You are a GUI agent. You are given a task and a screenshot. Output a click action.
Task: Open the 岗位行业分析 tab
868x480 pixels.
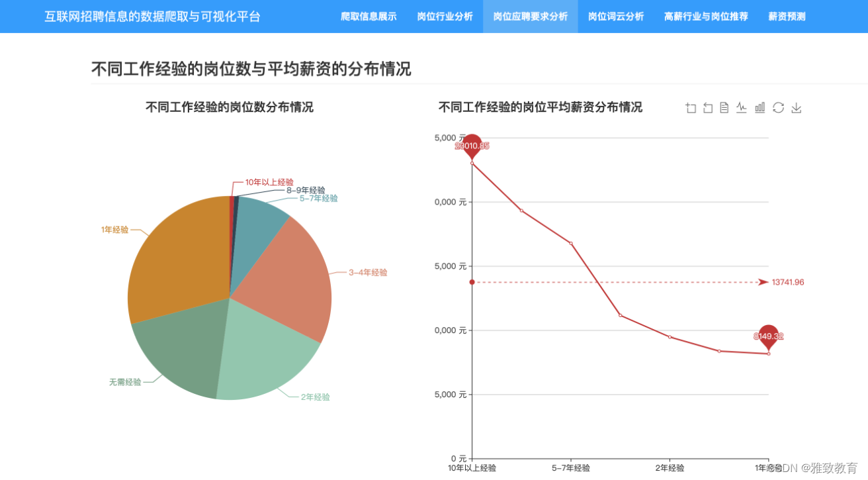pyautogui.click(x=445, y=17)
